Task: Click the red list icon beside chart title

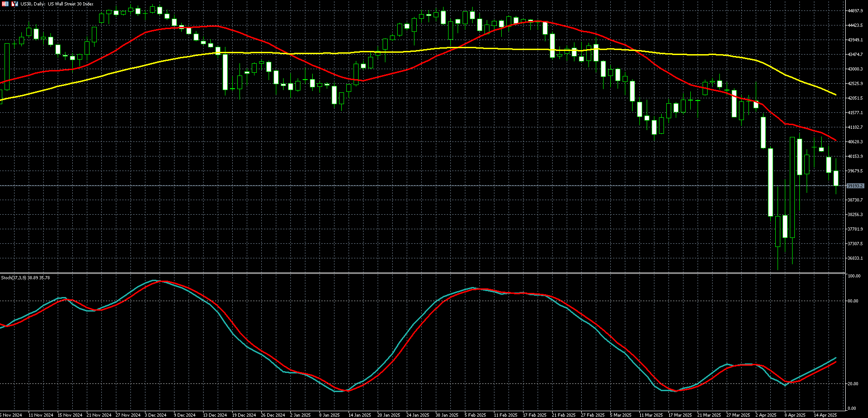Action: [x=5, y=4]
